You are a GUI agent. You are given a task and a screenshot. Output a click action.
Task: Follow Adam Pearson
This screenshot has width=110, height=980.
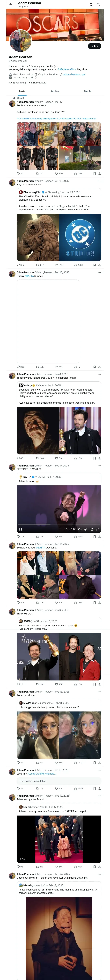[x=94, y=46]
